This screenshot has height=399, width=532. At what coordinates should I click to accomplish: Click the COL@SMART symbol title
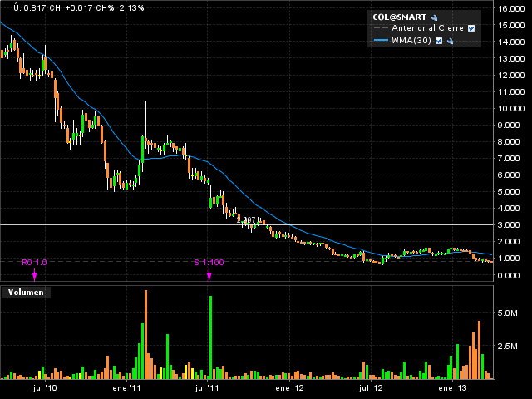(399, 17)
